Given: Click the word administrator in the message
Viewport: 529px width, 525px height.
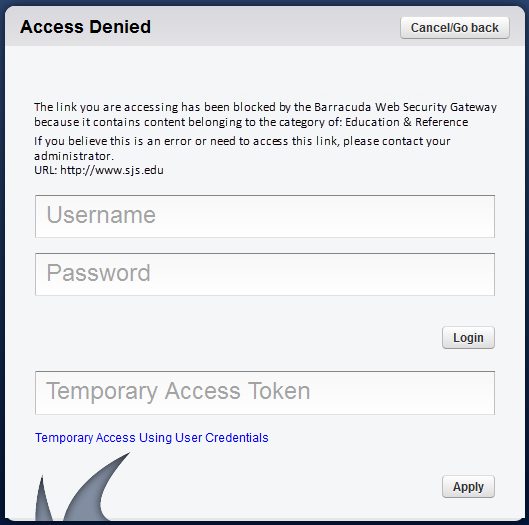Looking at the screenshot, I should (x=74, y=156).
